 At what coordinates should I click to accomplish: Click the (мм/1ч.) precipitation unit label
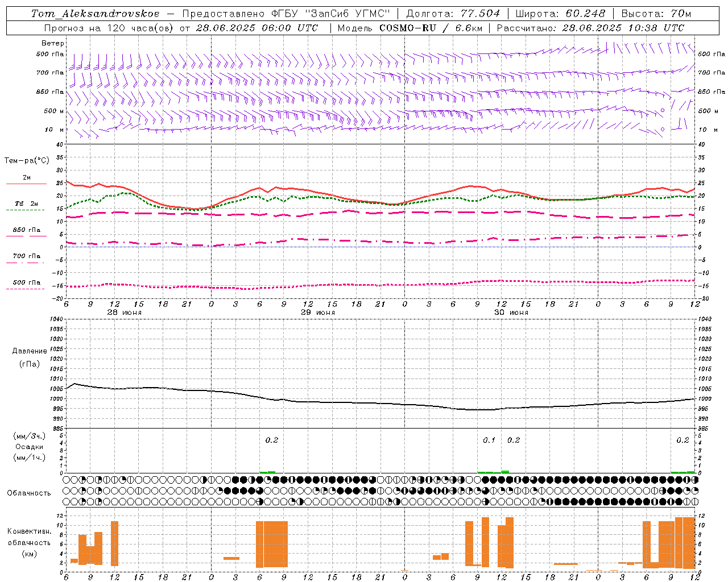coord(30,458)
